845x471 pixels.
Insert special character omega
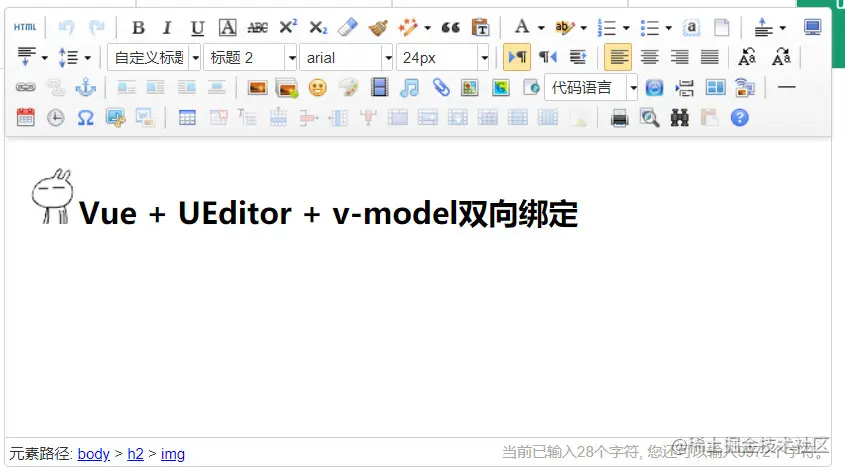(85, 117)
